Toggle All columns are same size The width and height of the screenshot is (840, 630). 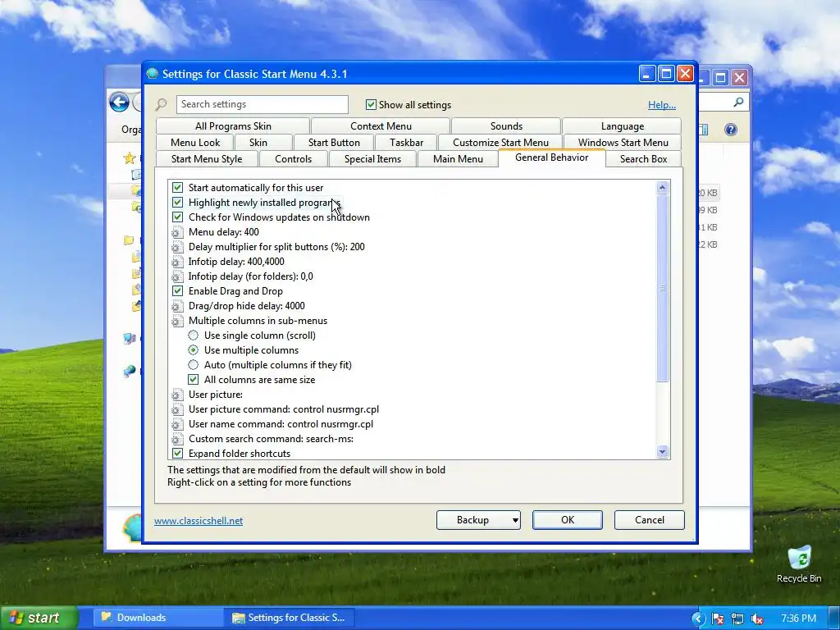[x=194, y=379]
